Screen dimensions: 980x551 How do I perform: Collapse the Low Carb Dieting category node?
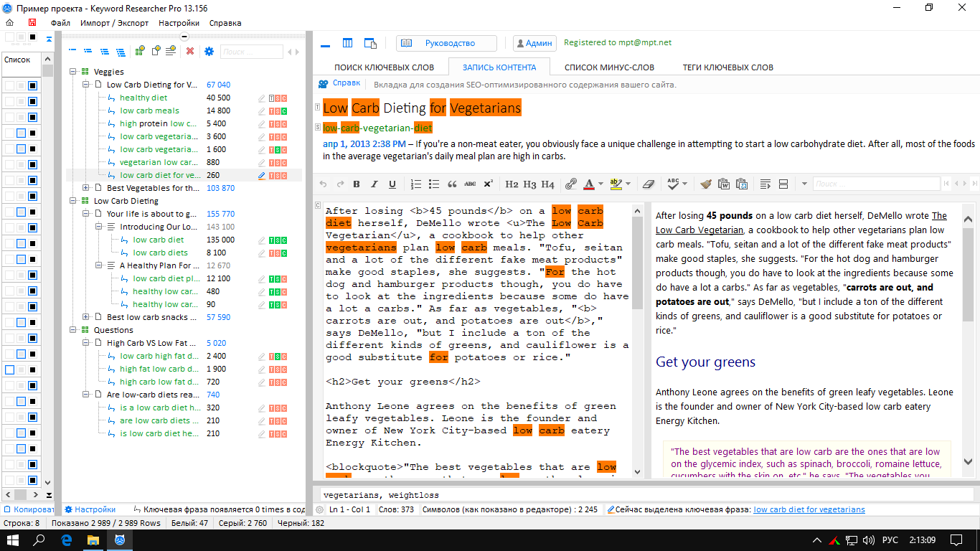click(73, 201)
